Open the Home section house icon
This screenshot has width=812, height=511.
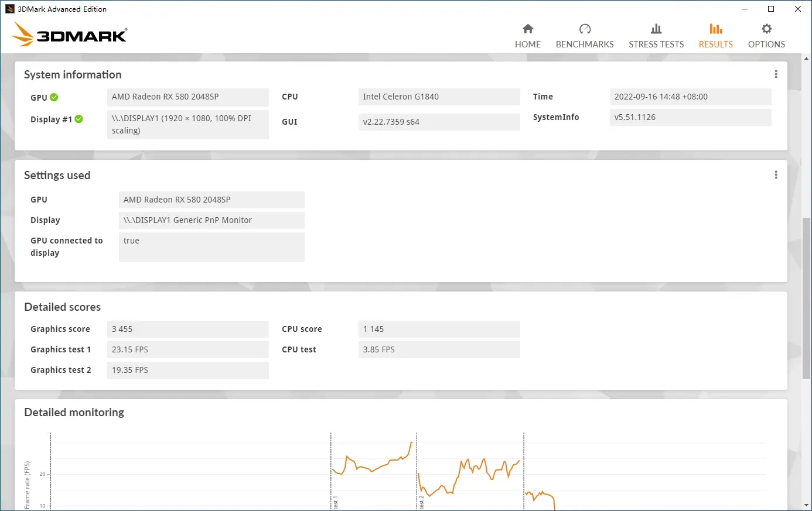(x=528, y=29)
